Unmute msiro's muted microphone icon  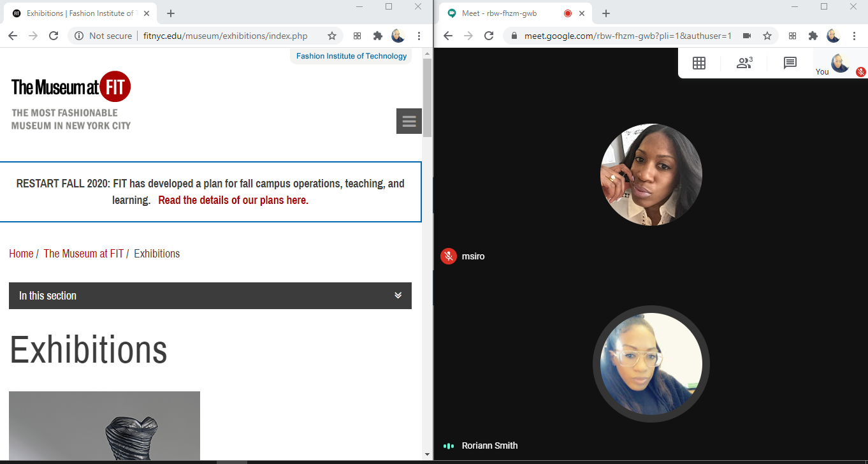click(449, 256)
